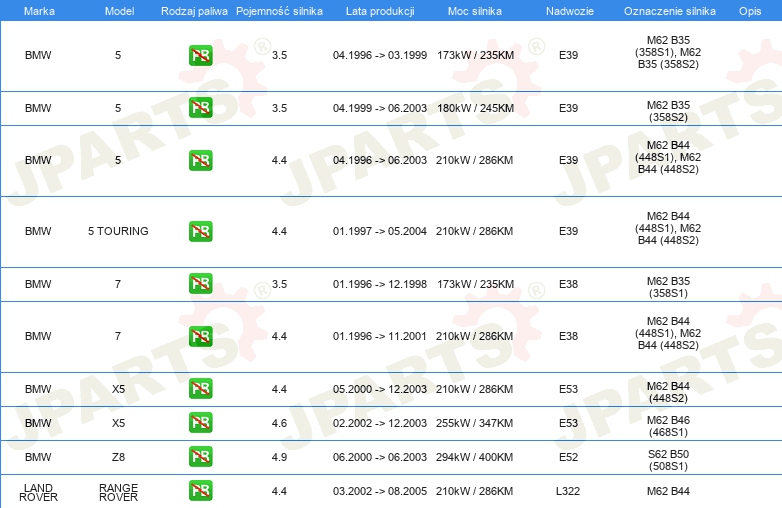
Task: Click the petrol fuel icon for BMW Z8
Action: coord(200,457)
